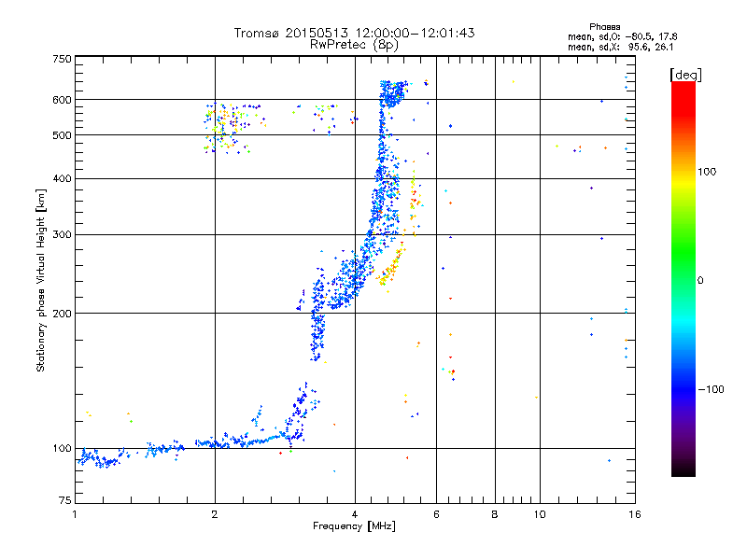The width and height of the screenshot is (747, 560).
Task: Click the '[deg]' colorbar unit label
Action: click(685, 75)
